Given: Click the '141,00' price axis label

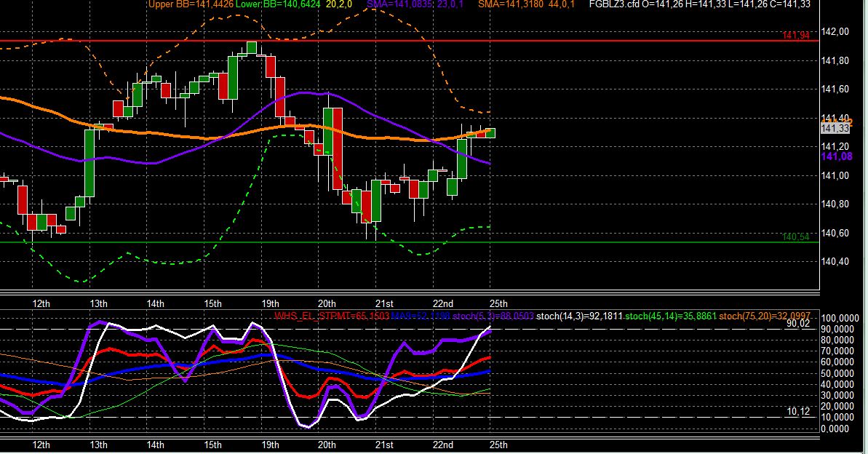Looking at the screenshot, I should [835, 175].
